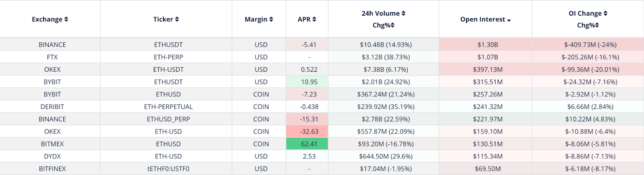This screenshot has width=644, height=175.
Task: Sort table by Exchange column arrows
Action: point(66,19)
